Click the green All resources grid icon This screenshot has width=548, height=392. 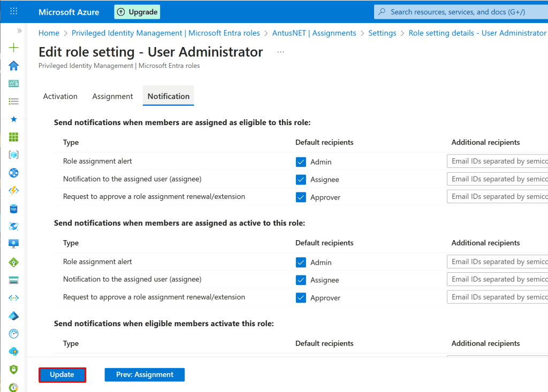(x=14, y=137)
